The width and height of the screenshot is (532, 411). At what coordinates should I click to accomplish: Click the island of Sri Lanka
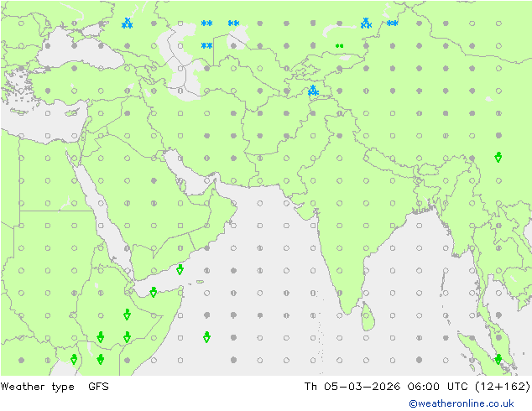click(368, 317)
